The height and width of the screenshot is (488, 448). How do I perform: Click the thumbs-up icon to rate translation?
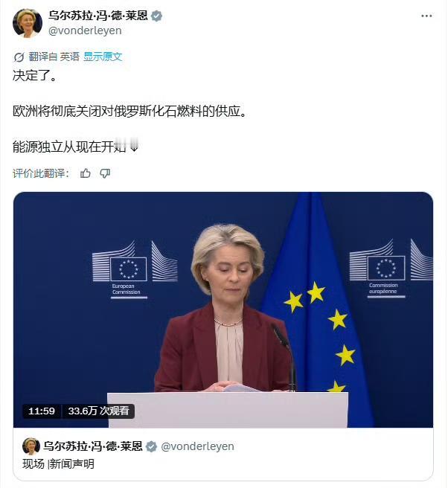click(x=86, y=173)
